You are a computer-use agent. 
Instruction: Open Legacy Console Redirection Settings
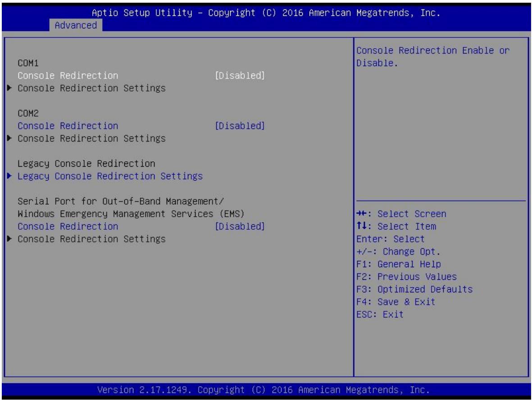click(110, 176)
